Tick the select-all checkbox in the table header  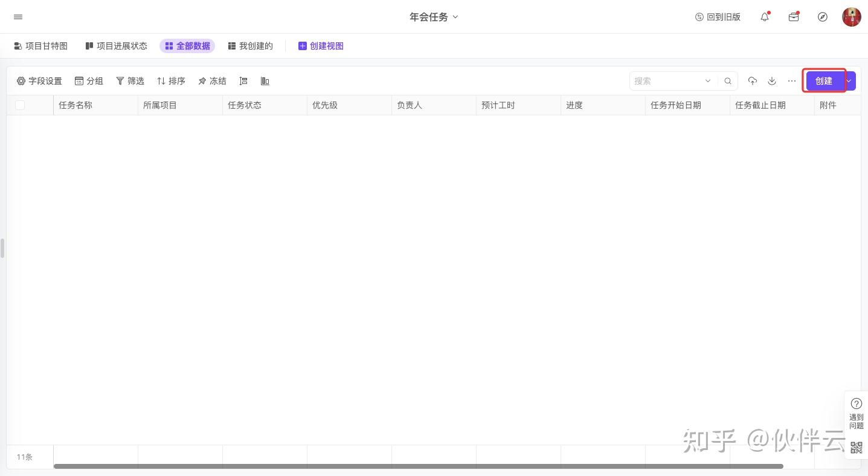[x=20, y=105]
